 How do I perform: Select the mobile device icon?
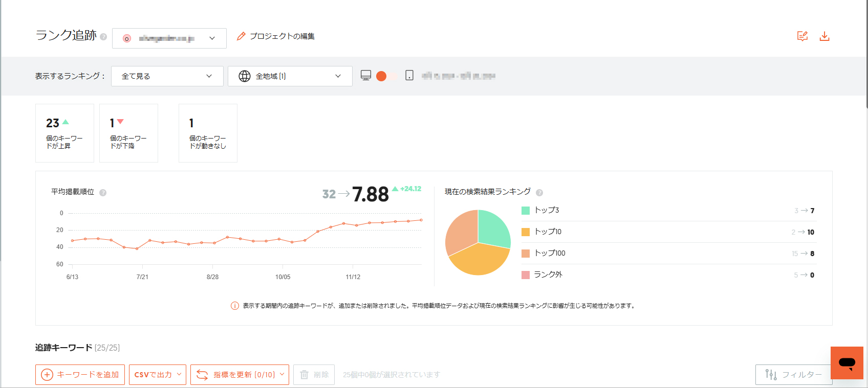coord(409,76)
